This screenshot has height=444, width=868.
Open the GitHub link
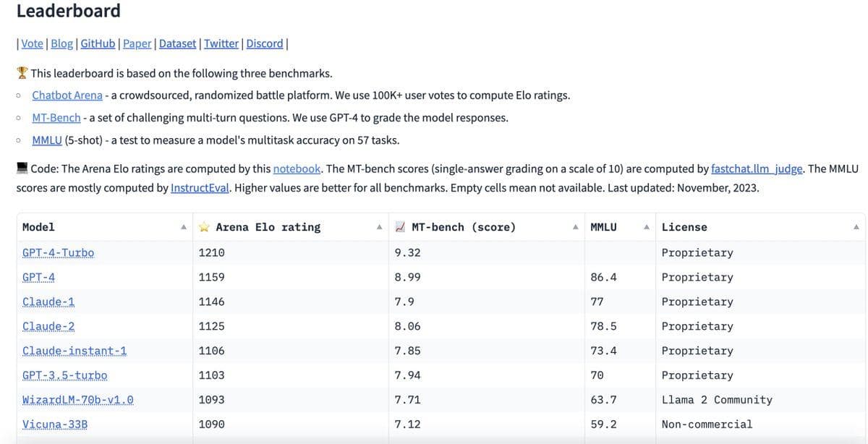coord(98,43)
